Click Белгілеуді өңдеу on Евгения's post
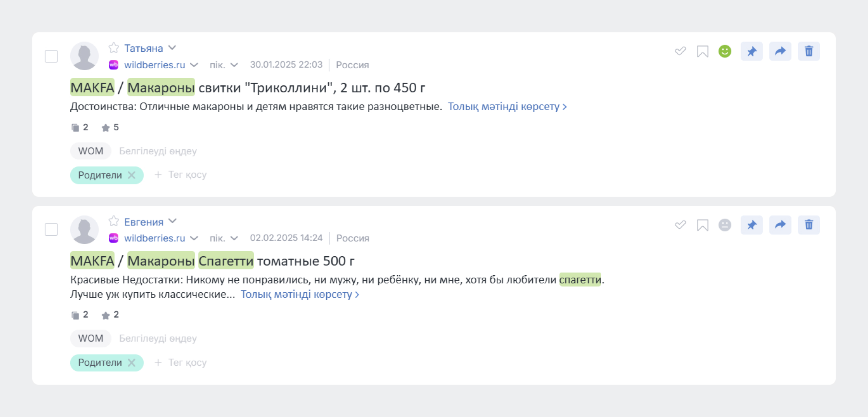 click(x=158, y=338)
